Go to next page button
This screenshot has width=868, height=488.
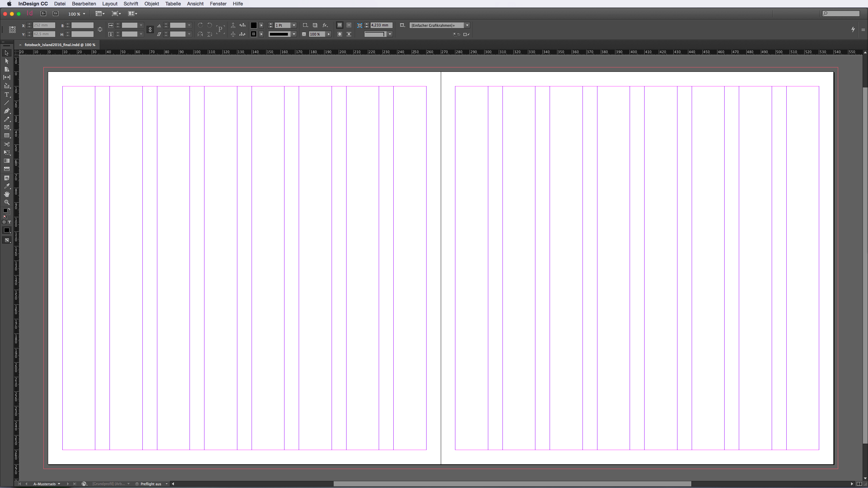pyautogui.click(x=67, y=484)
